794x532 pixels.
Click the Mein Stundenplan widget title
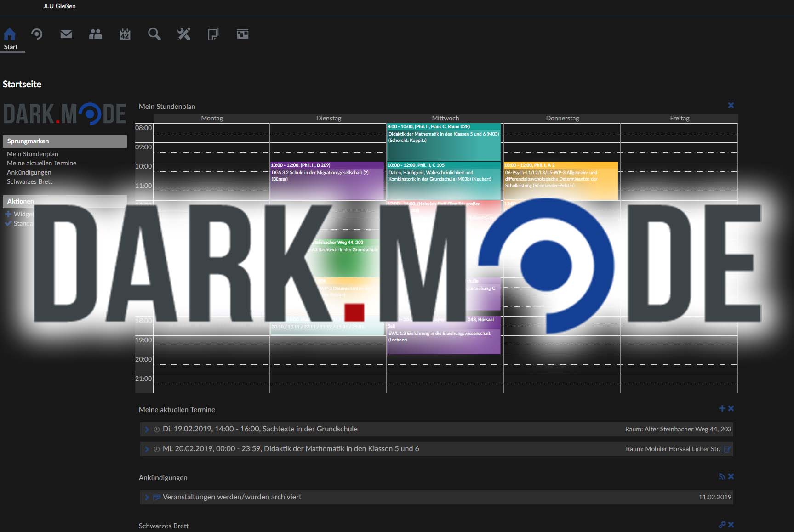pyautogui.click(x=167, y=106)
